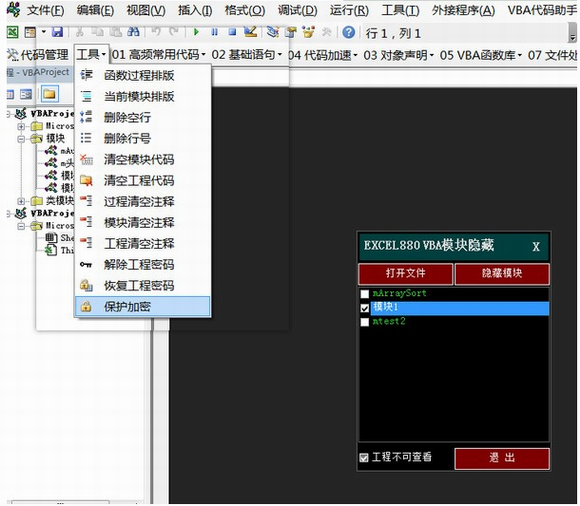
Task: Open the 05 VBA函数库 dropdown
Action: point(481,55)
